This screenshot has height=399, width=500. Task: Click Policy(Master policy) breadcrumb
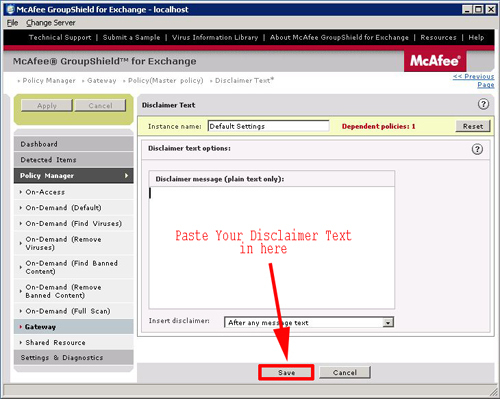(x=166, y=80)
